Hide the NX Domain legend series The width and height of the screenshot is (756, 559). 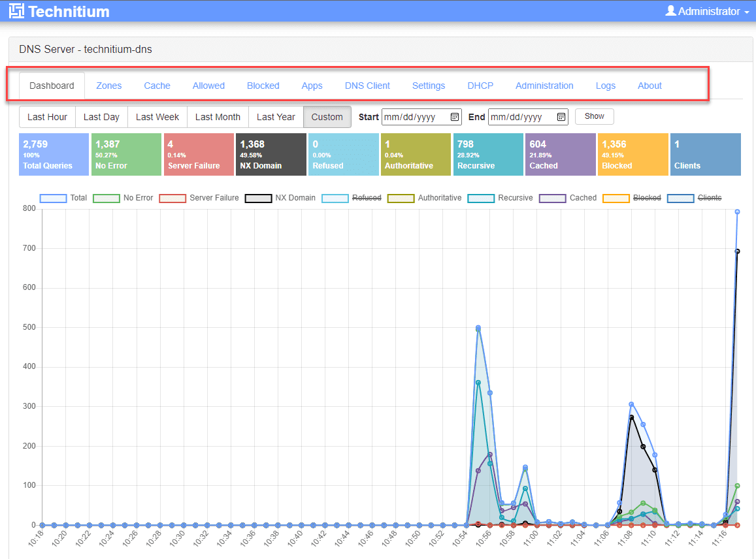[x=295, y=198]
